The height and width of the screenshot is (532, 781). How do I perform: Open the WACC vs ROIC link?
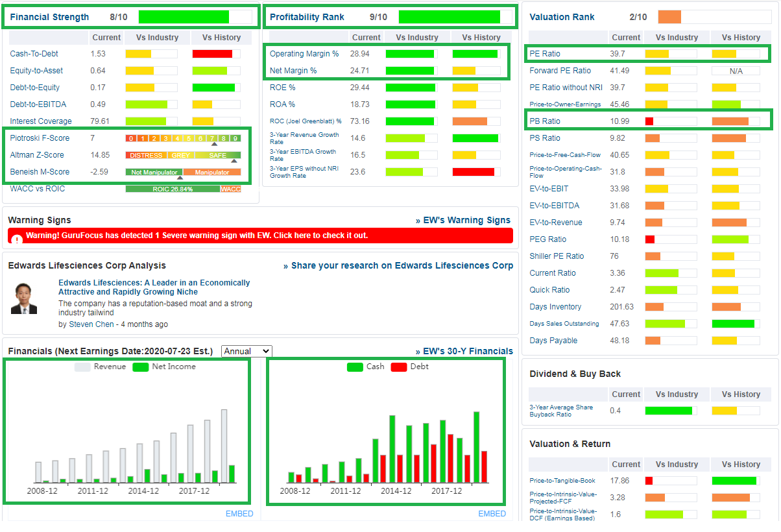point(38,189)
